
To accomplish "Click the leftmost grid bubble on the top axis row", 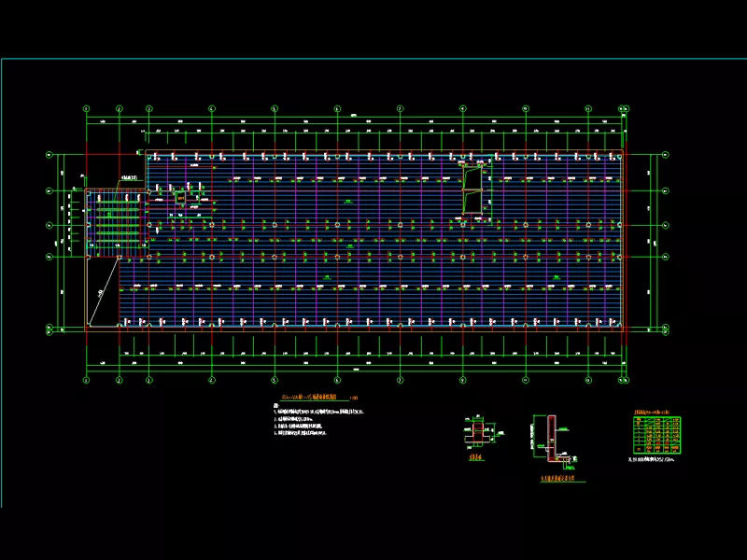I will click(x=86, y=108).
